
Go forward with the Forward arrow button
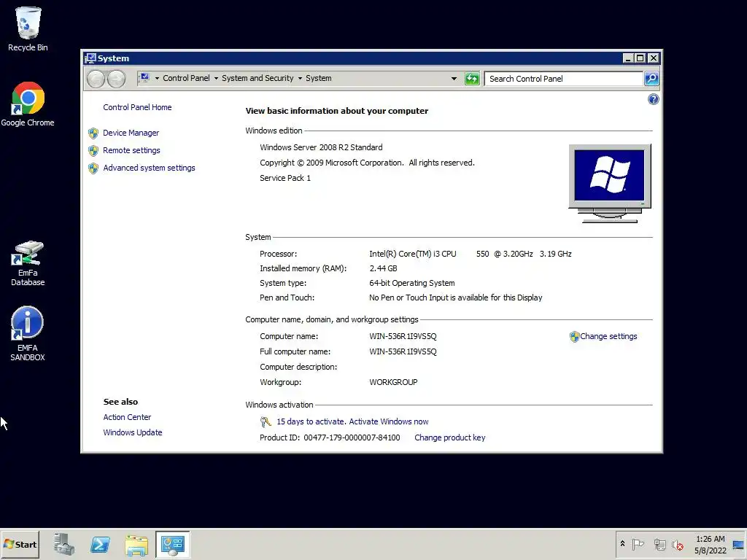pyautogui.click(x=116, y=79)
